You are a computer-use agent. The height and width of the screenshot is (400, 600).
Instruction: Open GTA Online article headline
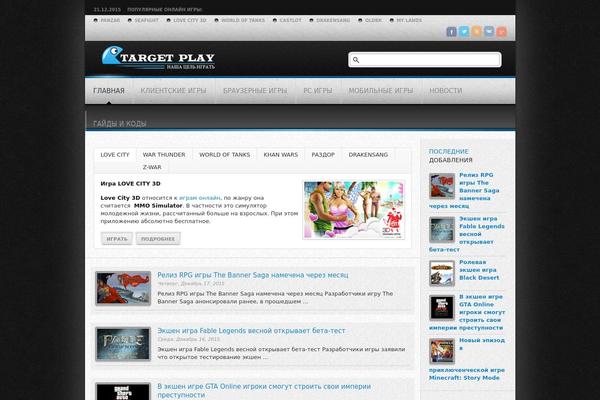[x=264, y=390]
